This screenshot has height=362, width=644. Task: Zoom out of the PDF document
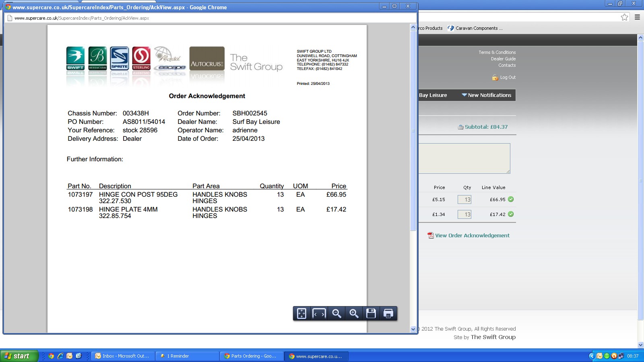(x=336, y=313)
